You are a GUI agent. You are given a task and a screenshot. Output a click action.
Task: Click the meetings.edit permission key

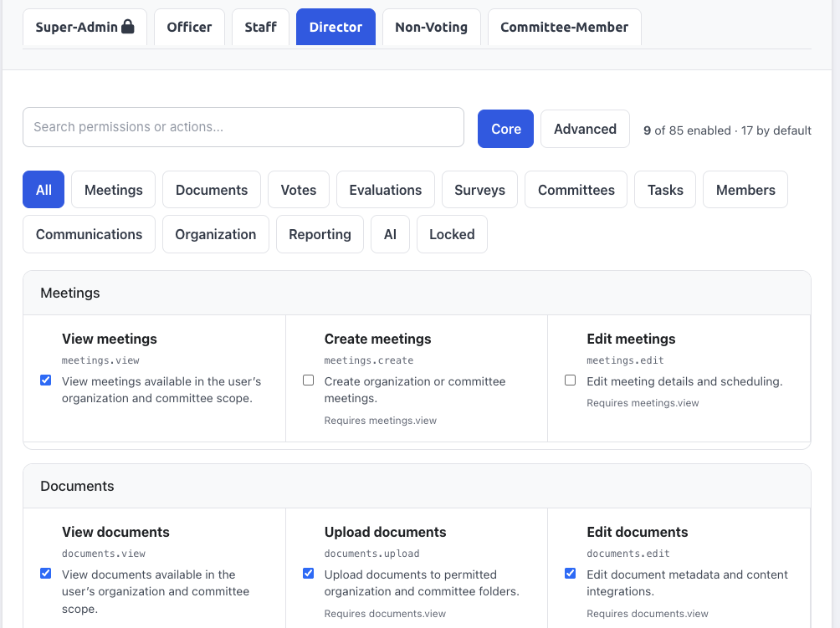(x=625, y=360)
